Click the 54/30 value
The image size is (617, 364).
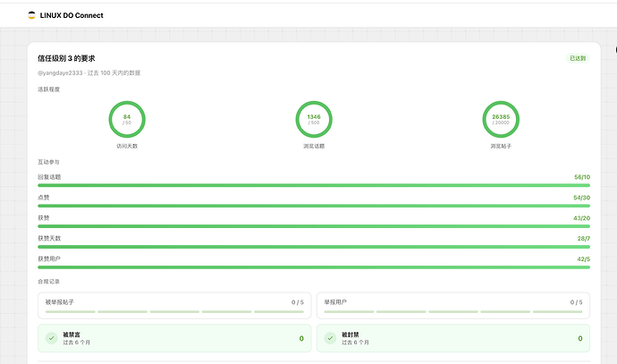(581, 198)
